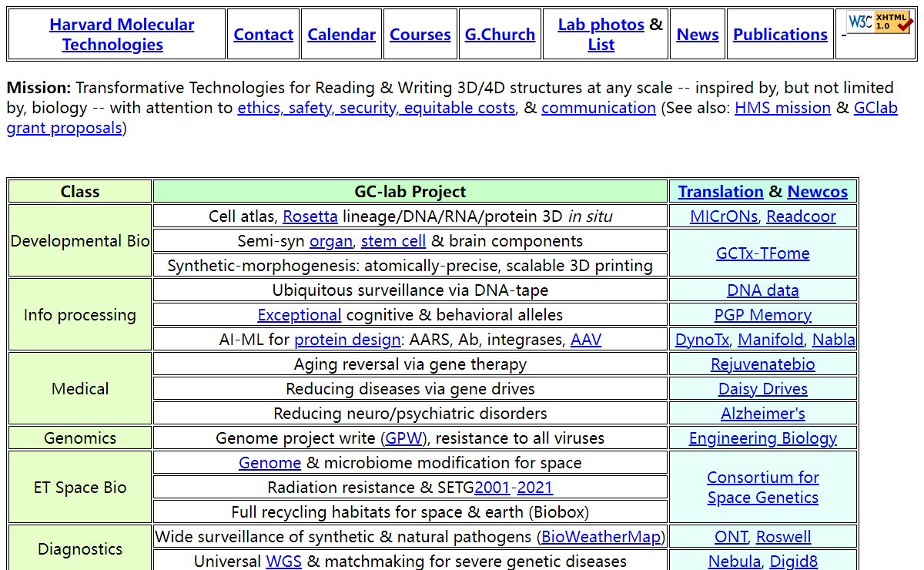Screen dimensions: 924x570
Task: Open the Roswell link
Action: click(783, 537)
